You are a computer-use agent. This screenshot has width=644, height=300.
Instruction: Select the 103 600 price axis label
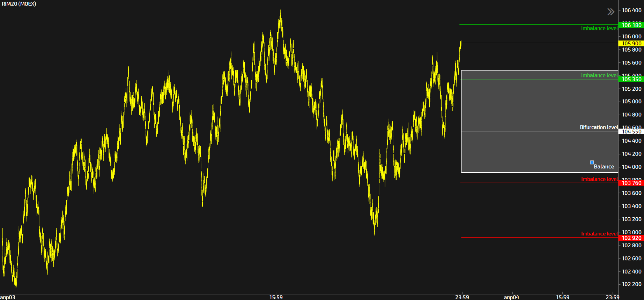tap(632, 193)
